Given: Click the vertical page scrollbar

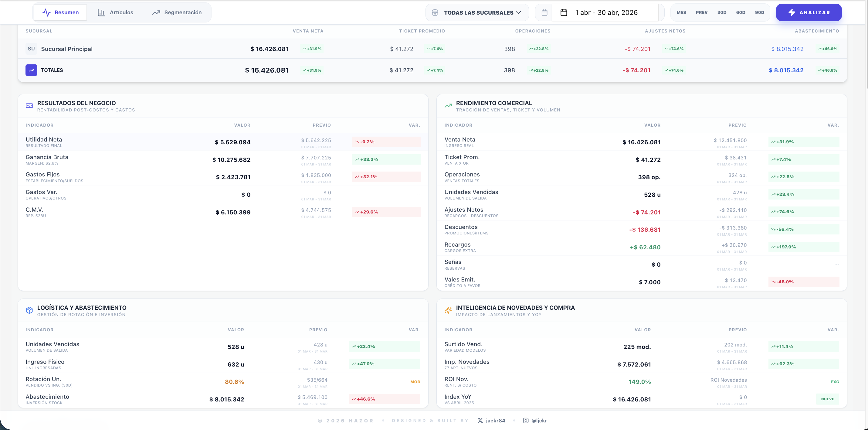Looking at the screenshot, I should pos(866,202).
